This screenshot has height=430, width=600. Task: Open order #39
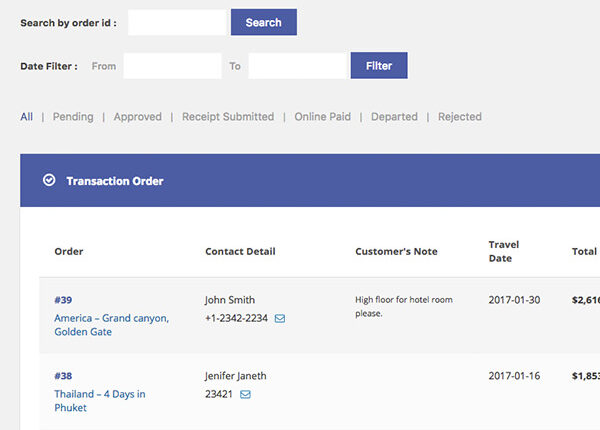[63, 300]
